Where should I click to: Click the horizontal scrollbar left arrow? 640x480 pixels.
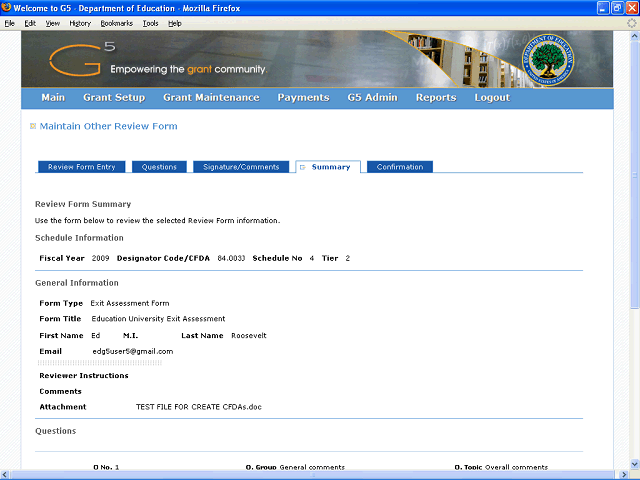pyautogui.click(x=4, y=475)
